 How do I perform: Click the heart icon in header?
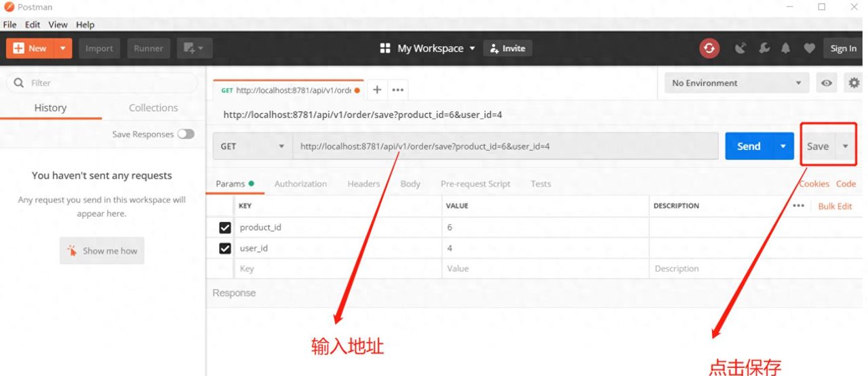(x=809, y=48)
